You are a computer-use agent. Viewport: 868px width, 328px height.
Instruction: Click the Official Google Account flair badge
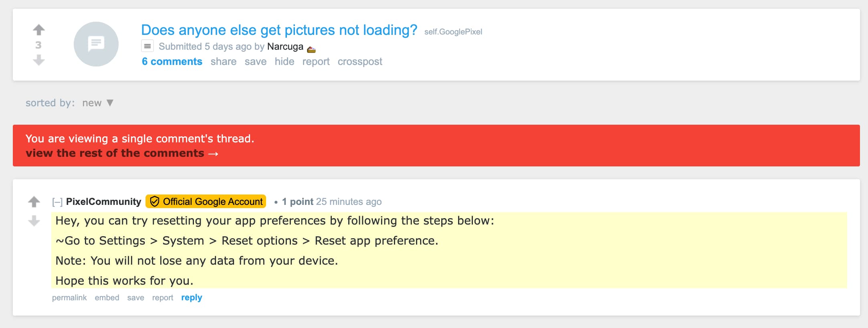pos(206,202)
